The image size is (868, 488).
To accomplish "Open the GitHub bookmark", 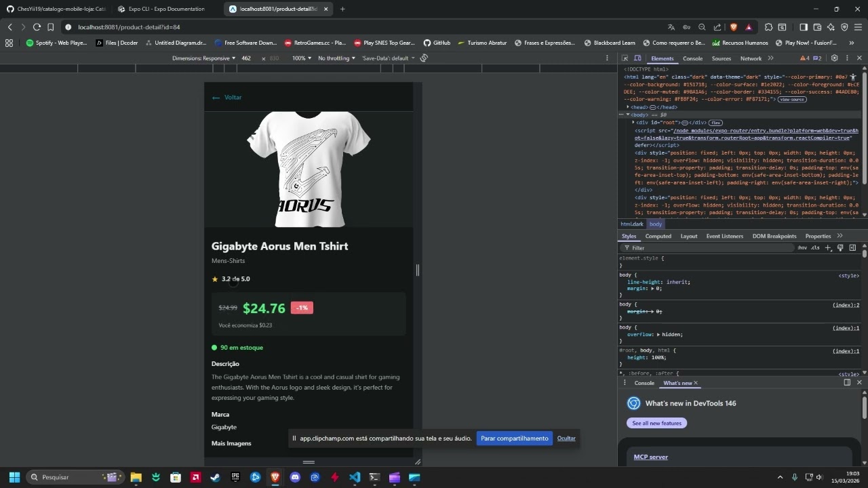I will [437, 43].
